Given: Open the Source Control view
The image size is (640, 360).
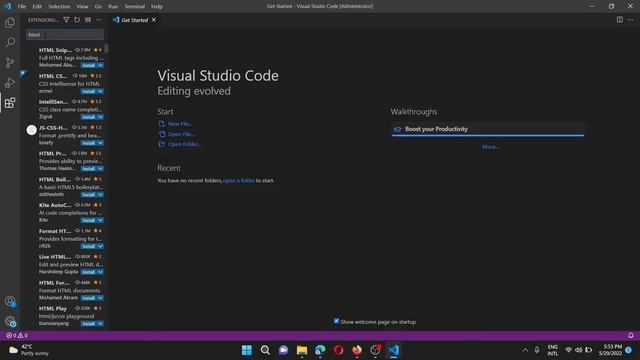Looking at the screenshot, I should [x=10, y=62].
